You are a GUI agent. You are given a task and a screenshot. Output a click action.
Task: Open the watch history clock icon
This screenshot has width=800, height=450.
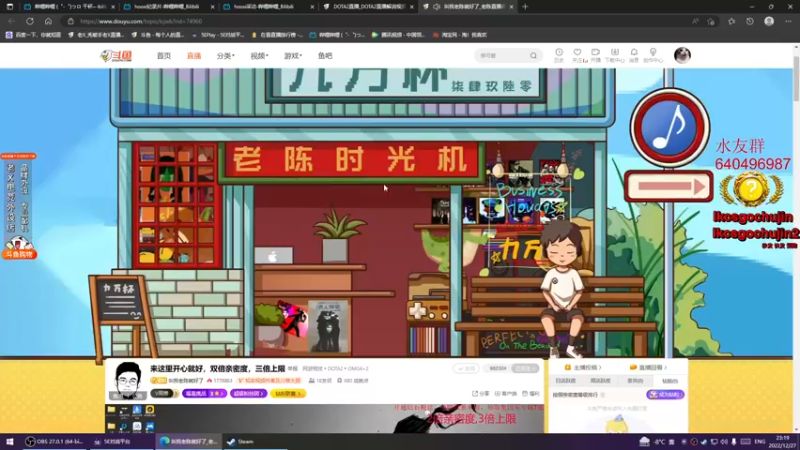tap(559, 55)
